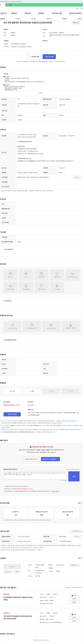The height and width of the screenshot is (644, 83).
Task: Open 지도 보기 for 근무 예정지
Action: tap(77, 177)
